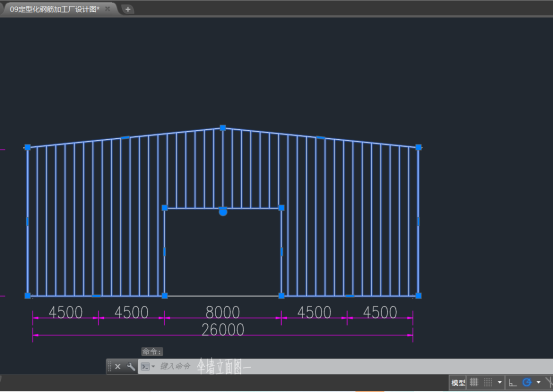Click door opening top-right grip
Viewport: 554px width, 392px height.
pyautogui.click(x=282, y=208)
